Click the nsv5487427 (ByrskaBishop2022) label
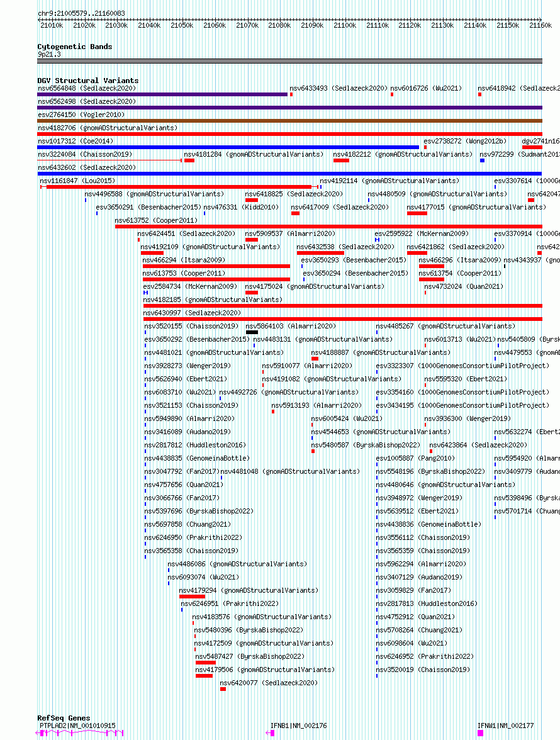 [x=250, y=656]
